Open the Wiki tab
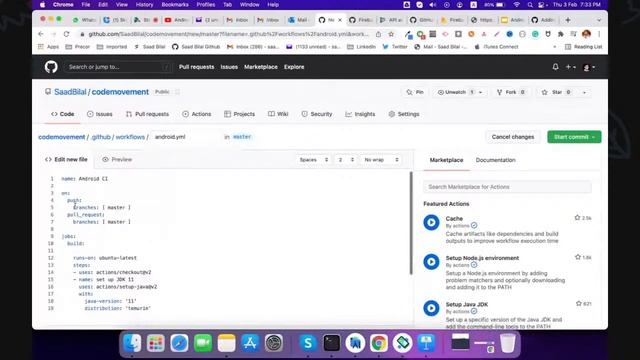The width and height of the screenshot is (640, 360). tap(278, 114)
